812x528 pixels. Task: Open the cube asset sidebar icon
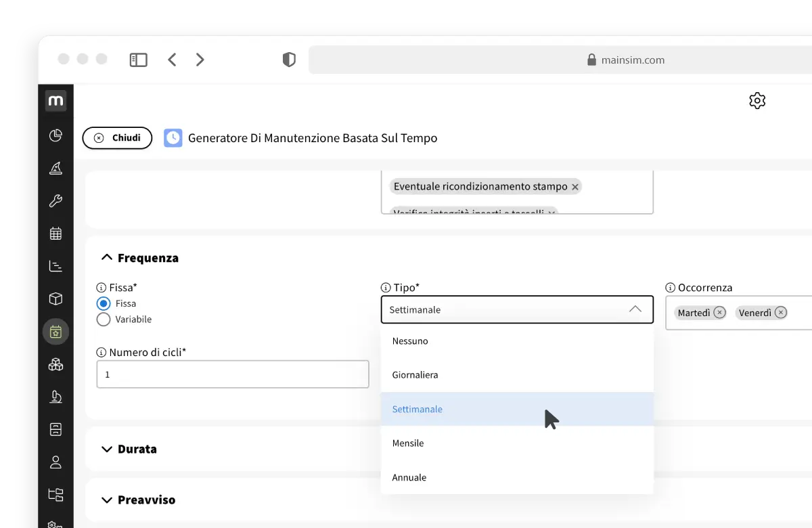point(55,299)
